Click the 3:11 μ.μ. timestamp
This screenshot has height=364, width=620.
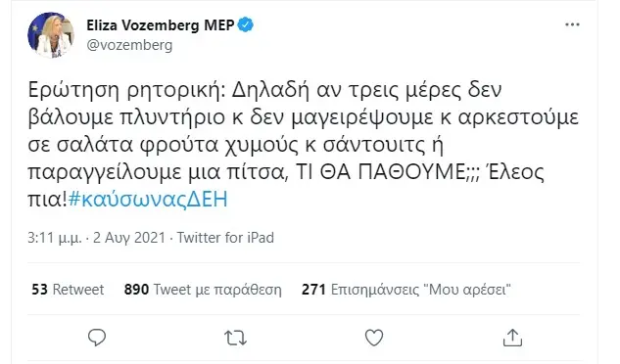pos(55,238)
